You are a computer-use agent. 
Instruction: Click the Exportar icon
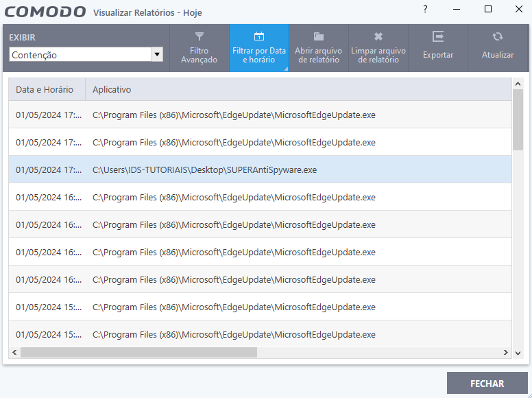[438, 37]
